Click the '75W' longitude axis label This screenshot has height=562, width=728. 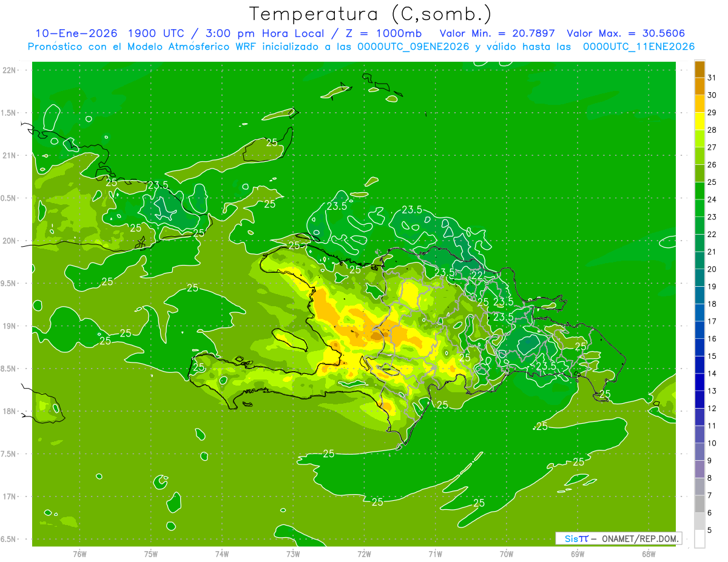(x=150, y=554)
